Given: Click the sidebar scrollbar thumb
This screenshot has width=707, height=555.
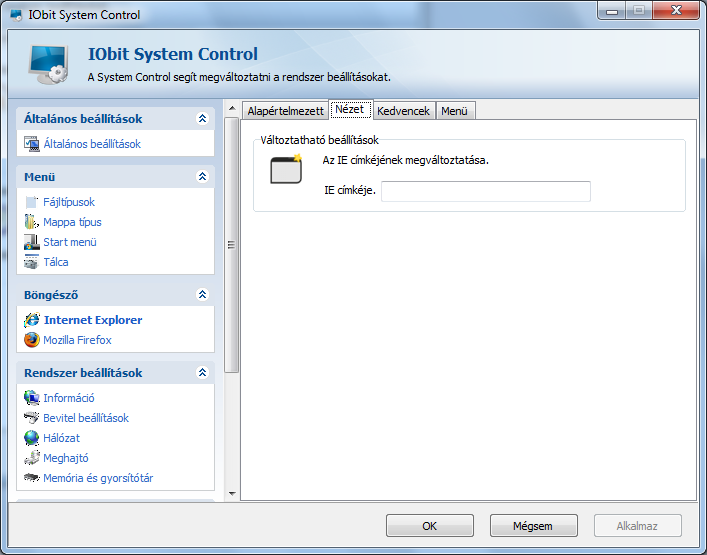Looking at the screenshot, I should 232,245.
